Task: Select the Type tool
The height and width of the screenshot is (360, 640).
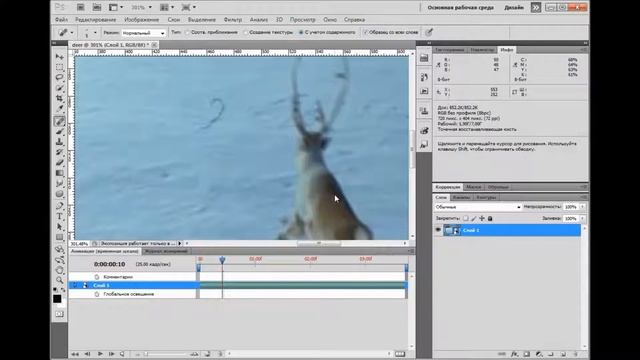Action: click(x=60, y=217)
